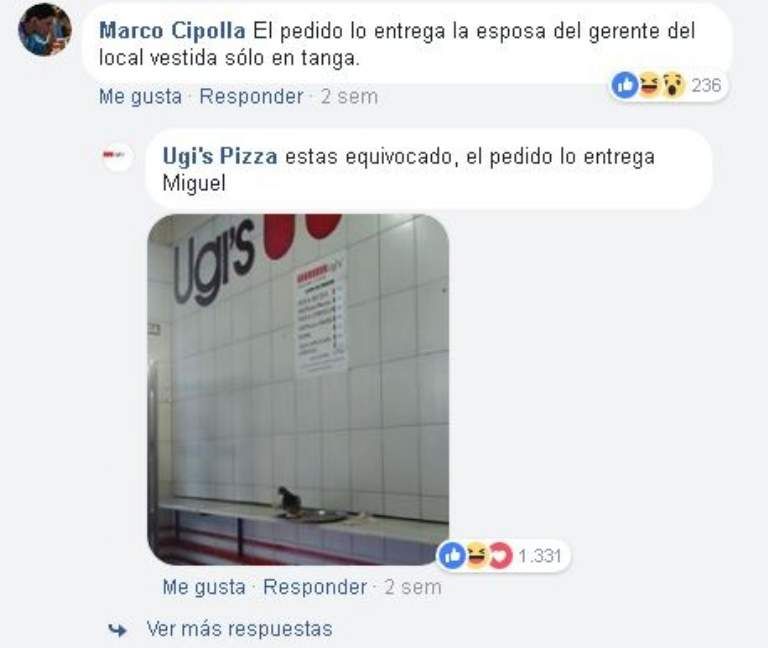Click the surprised emoji on Marco's comment
768x648 pixels.
click(x=674, y=85)
